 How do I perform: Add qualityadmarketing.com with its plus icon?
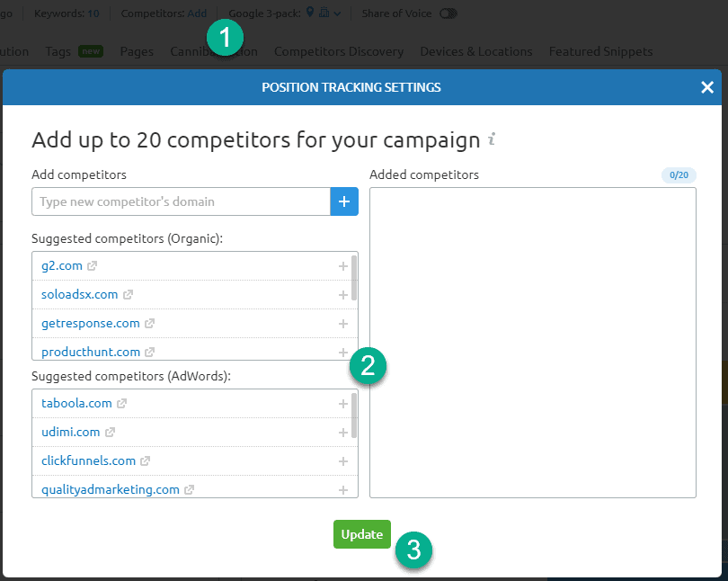click(343, 490)
